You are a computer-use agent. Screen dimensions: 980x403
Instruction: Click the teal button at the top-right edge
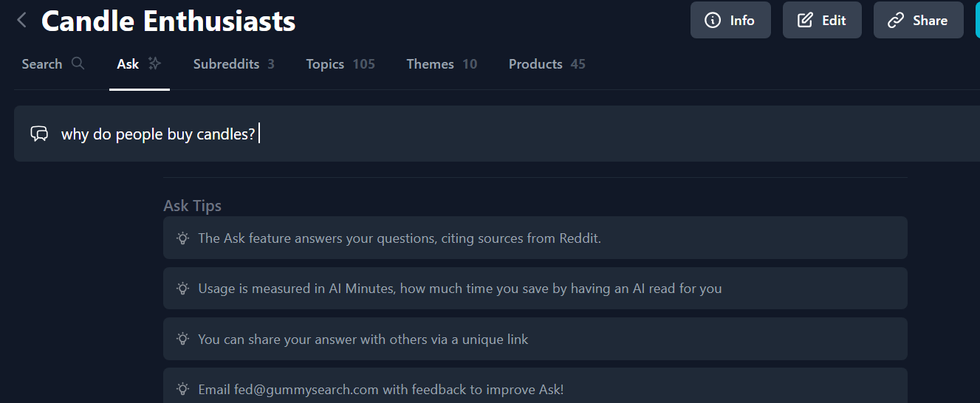(978, 20)
